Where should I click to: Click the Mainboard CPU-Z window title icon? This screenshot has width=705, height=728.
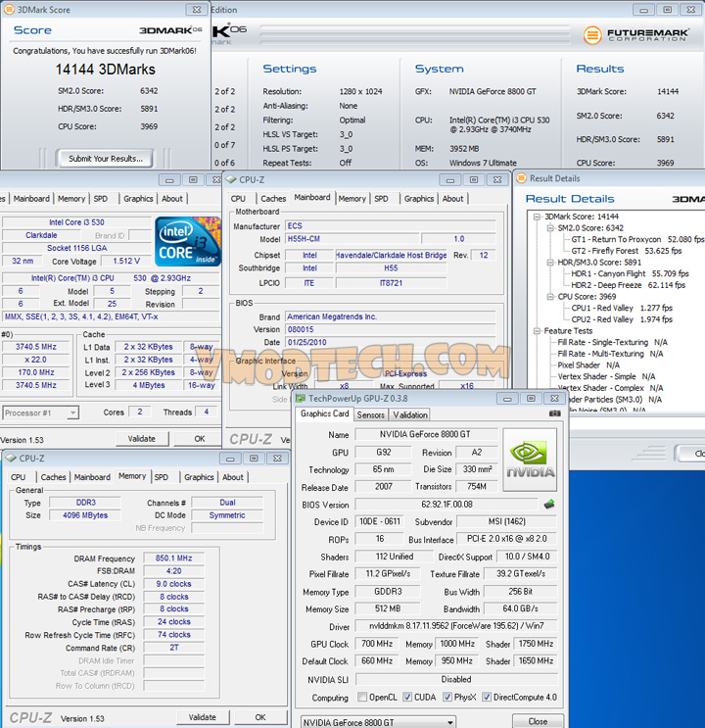(231, 179)
